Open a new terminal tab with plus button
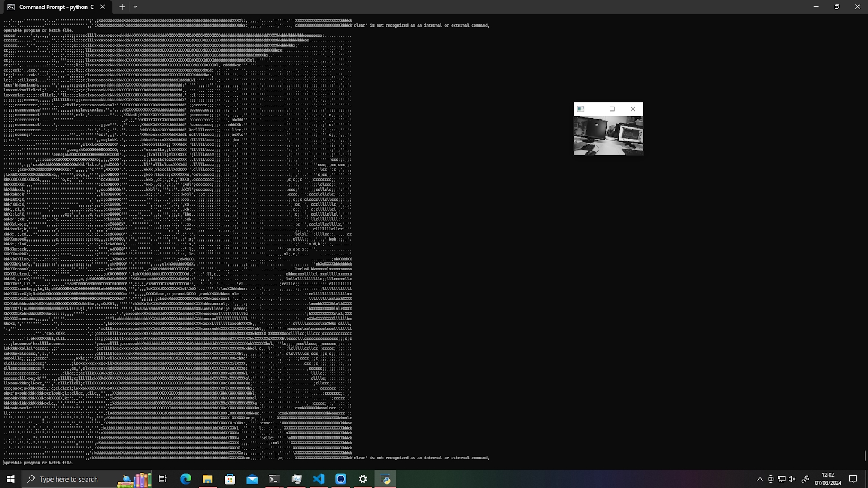 (x=122, y=7)
